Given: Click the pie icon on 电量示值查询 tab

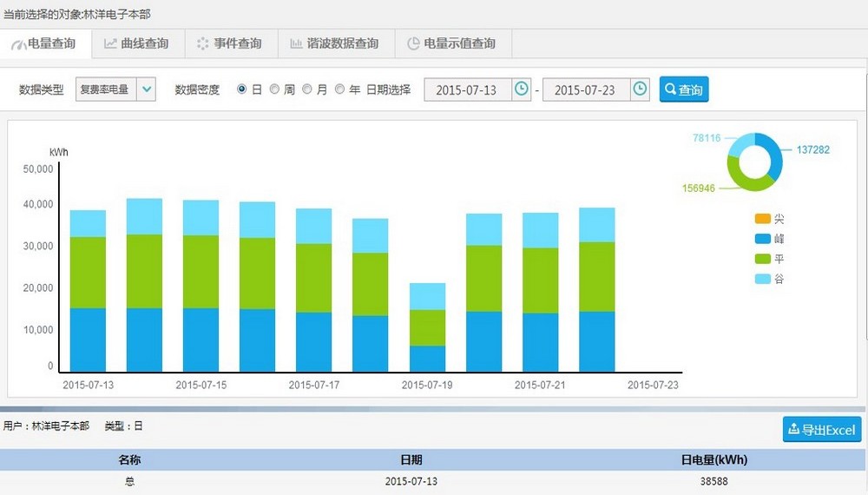Looking at the screenshot, I should point(413,43).
